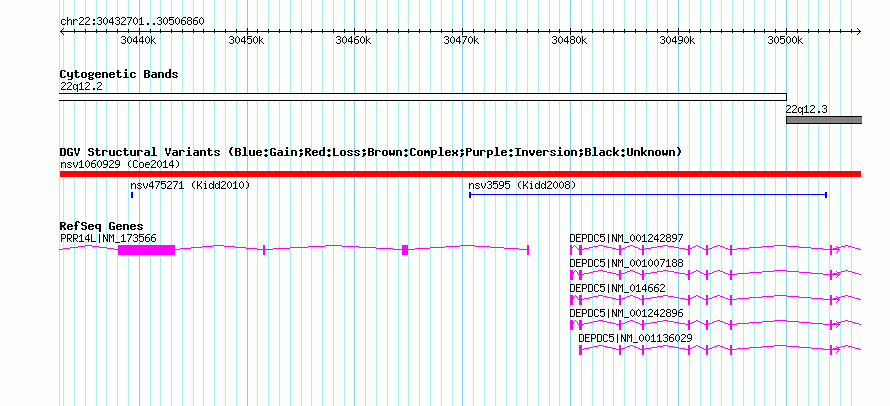Viewport: 890px width, 406px height.
Task: Open DEPDC5|NM_001136029 transcript label
Action: [635, 338]
